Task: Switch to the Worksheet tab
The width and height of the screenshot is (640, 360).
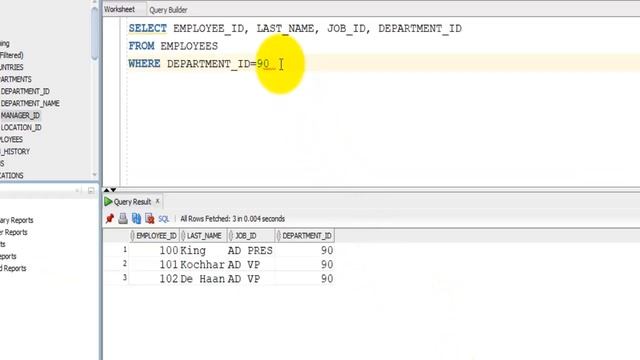Action: click(119, 9)
